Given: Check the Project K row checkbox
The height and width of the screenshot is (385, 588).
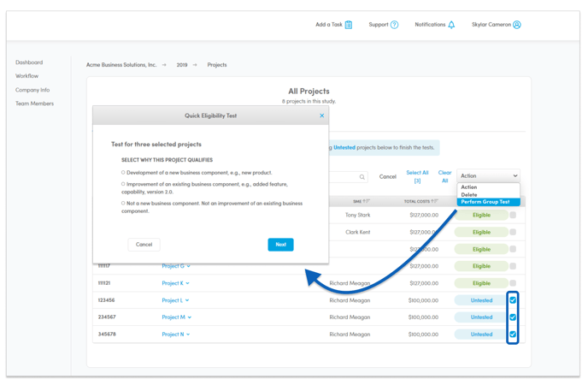Looking at the screenshot, I should (x=513, y=283).
